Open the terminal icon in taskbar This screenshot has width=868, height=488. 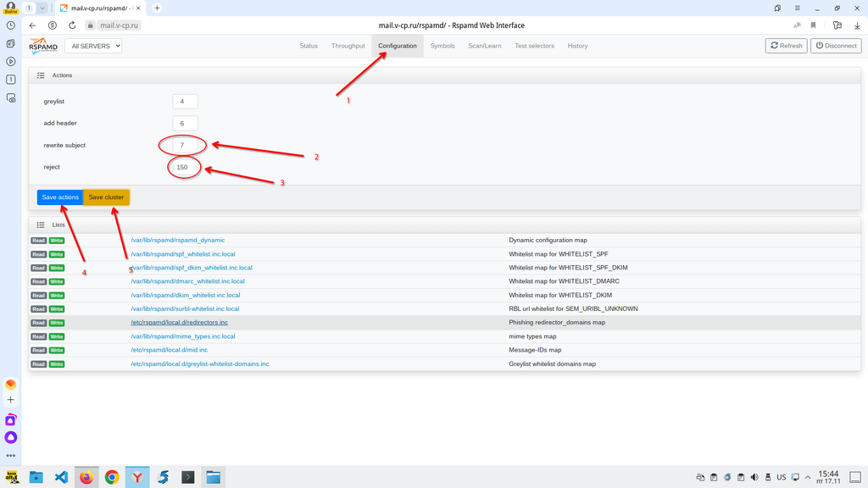coord(188,477)
